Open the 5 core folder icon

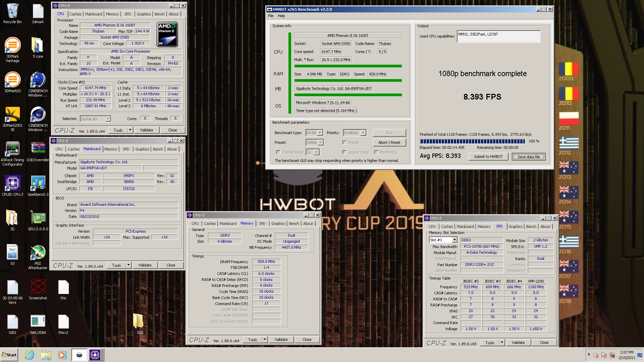(x=38, y=47)
